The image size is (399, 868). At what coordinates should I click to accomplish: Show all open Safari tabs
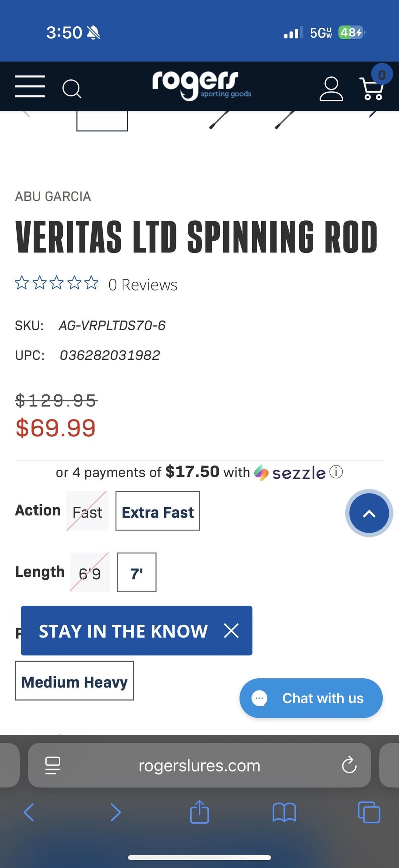369,812
